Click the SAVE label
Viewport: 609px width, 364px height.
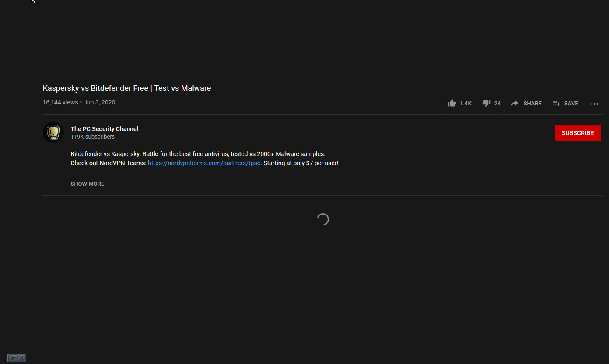pyautogui.click(x=571, y=104)
